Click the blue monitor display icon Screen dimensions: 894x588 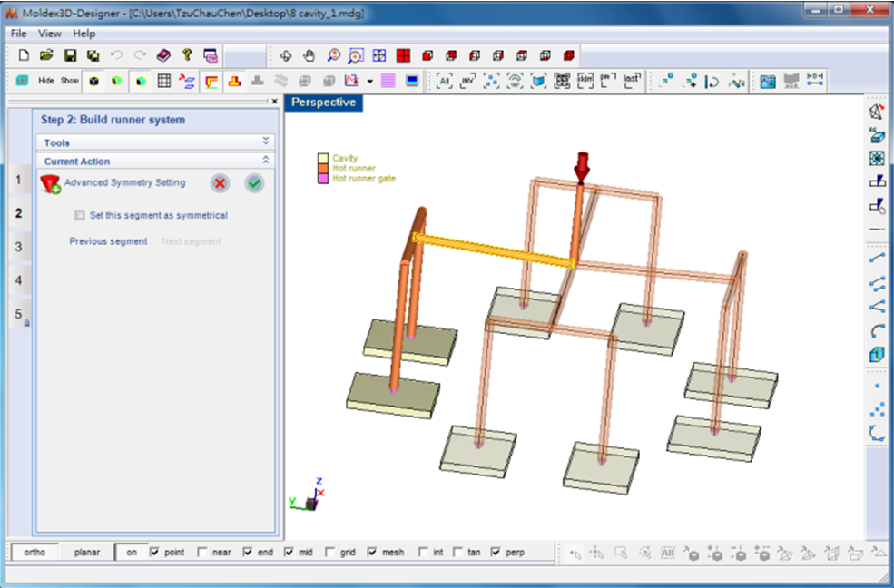[x=412, y=81]
